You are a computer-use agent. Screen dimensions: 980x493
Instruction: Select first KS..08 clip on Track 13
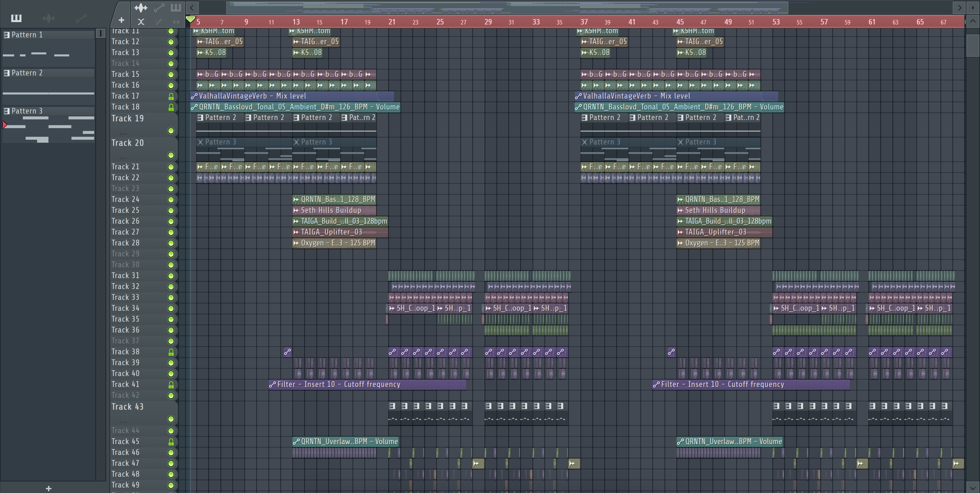click(212, 52)
